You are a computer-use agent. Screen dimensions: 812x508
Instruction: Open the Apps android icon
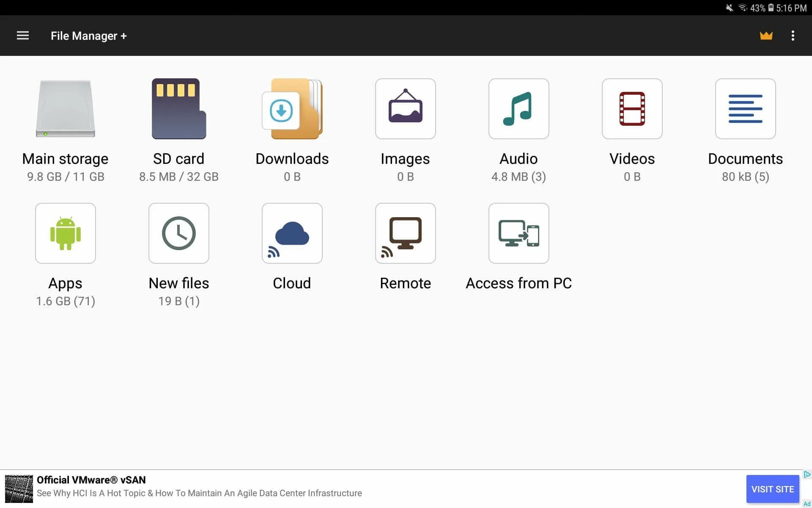[x=66, y=233]
